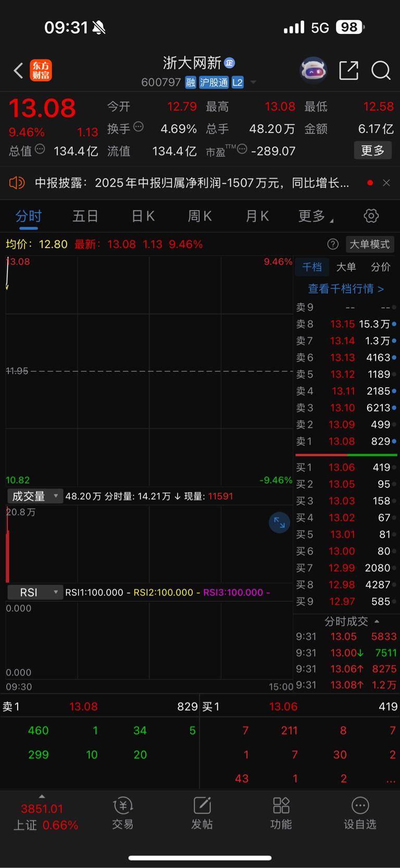Select the 千档 order book tab
The width and height of the screenshot is (400, 868).
pyautogui.click(x=312, y=267)
